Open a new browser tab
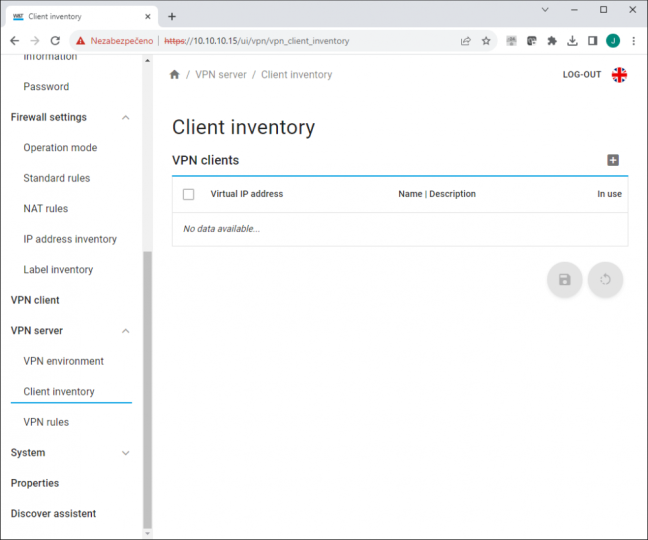648x540 pixels. (x=172, y=17)
